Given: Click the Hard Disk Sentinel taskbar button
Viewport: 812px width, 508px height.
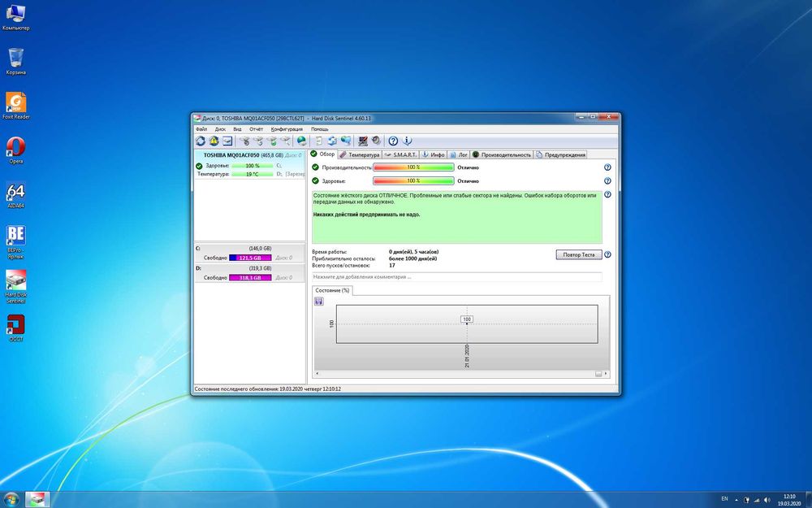Looking at the screenshot, I should (37, 500).
